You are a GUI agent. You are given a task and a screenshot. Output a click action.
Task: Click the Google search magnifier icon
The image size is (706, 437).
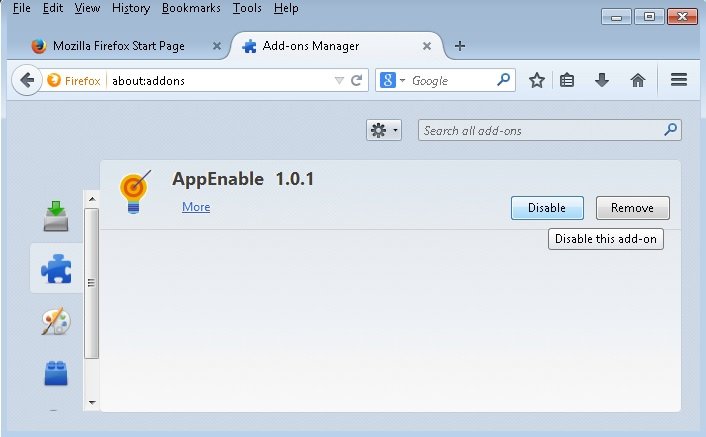[x=503, y=80]
